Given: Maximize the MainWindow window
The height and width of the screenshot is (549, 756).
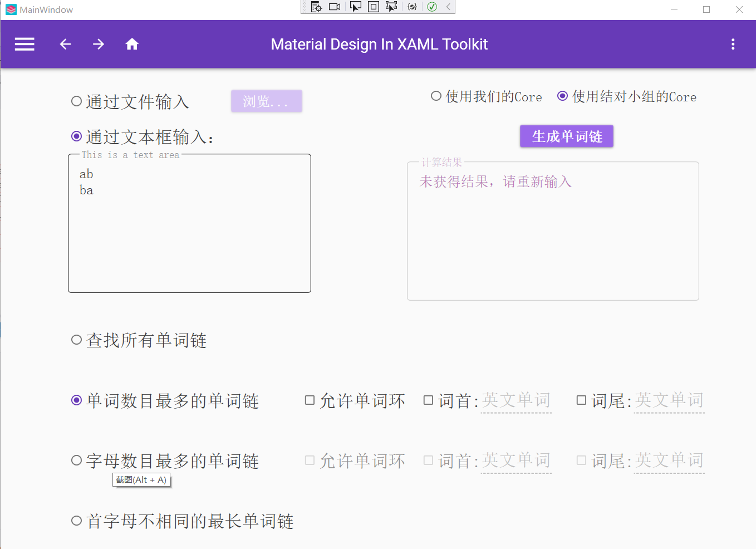Looking at the screenshot, I should [706, 9].
